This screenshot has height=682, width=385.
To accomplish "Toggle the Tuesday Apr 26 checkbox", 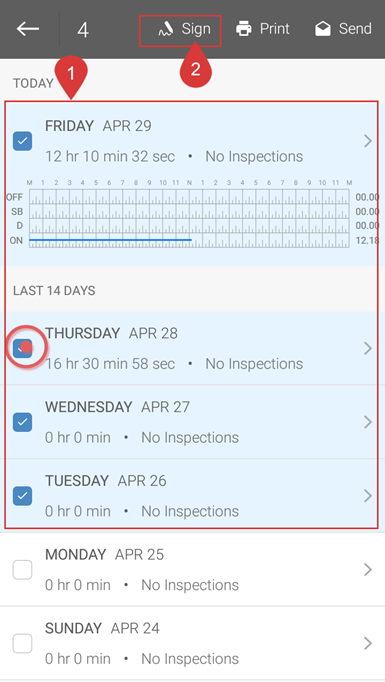I will 22,495.
